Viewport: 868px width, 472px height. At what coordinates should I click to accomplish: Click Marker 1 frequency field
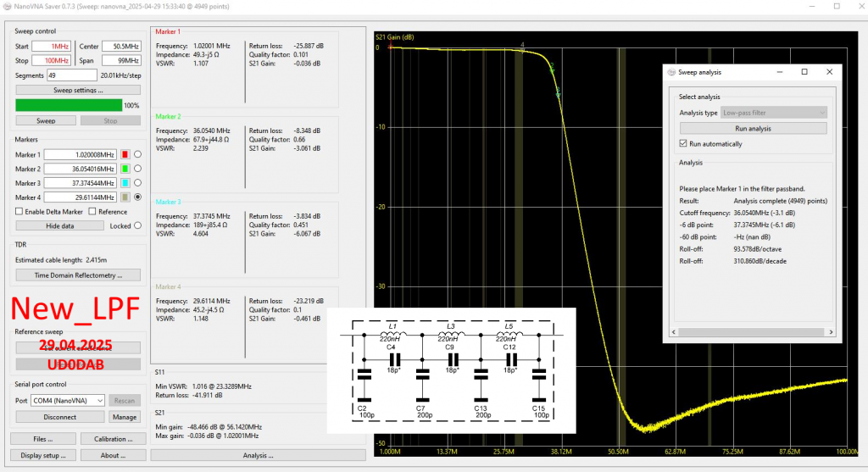click(81, 154)
